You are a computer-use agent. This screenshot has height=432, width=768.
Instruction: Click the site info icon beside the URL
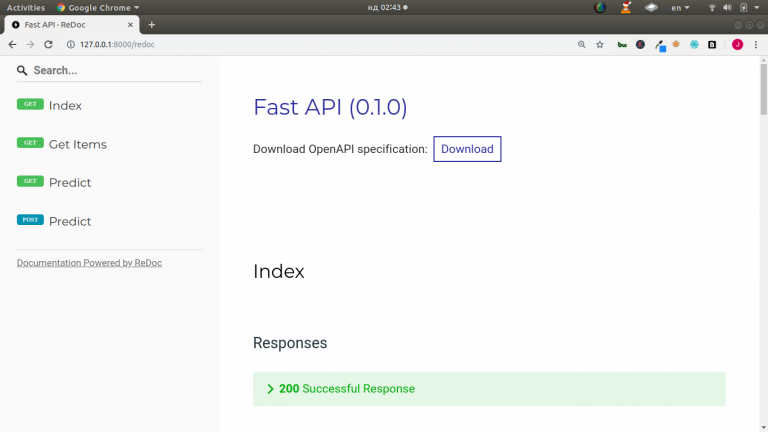(x=71, y=45)
